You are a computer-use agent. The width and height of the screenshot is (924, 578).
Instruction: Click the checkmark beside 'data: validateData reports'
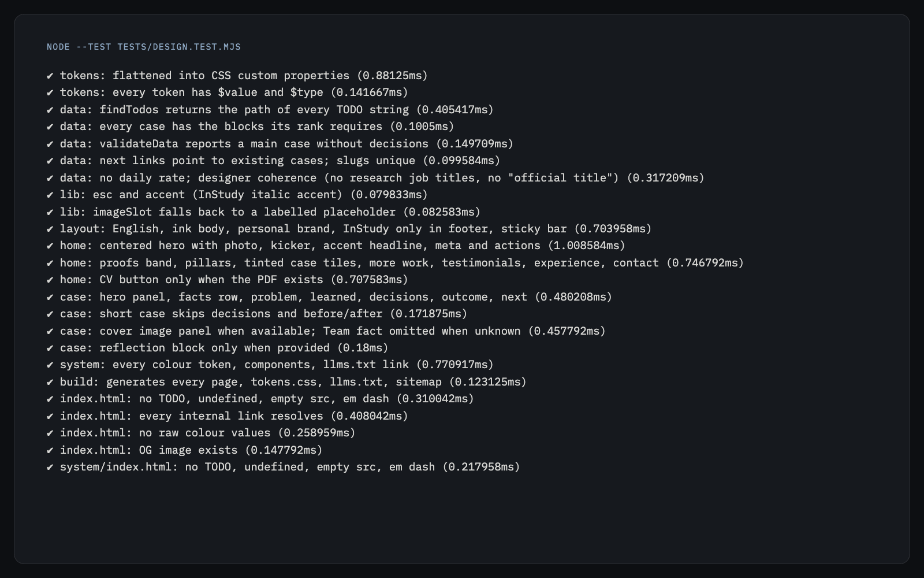click(x=50, y=144)
